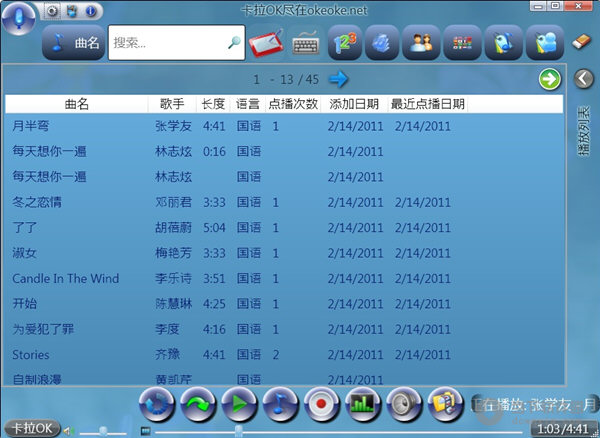The width and height of the screenshot is (600, 438).
Task: Select the song 为爱犯了罪
Action: (x=43, y=329)
